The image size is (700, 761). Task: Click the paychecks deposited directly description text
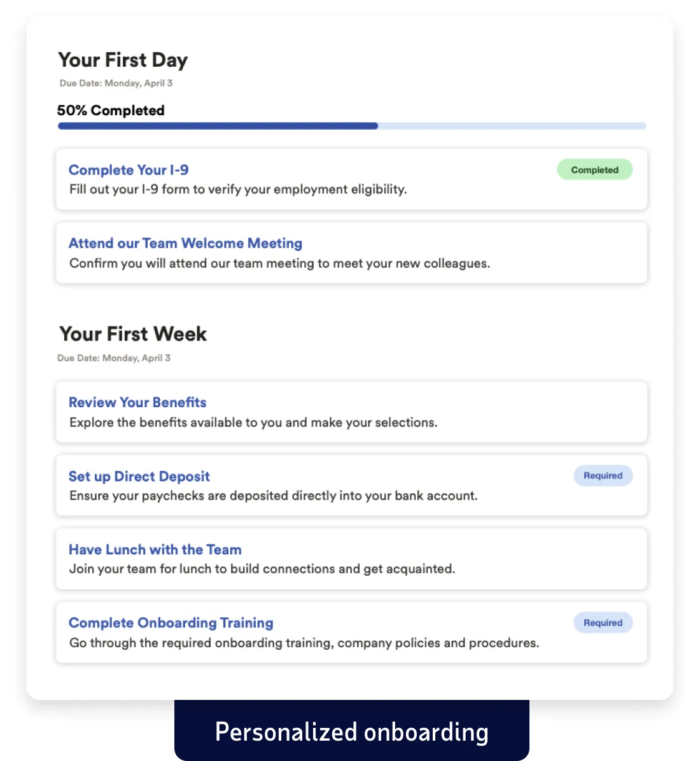273,496
